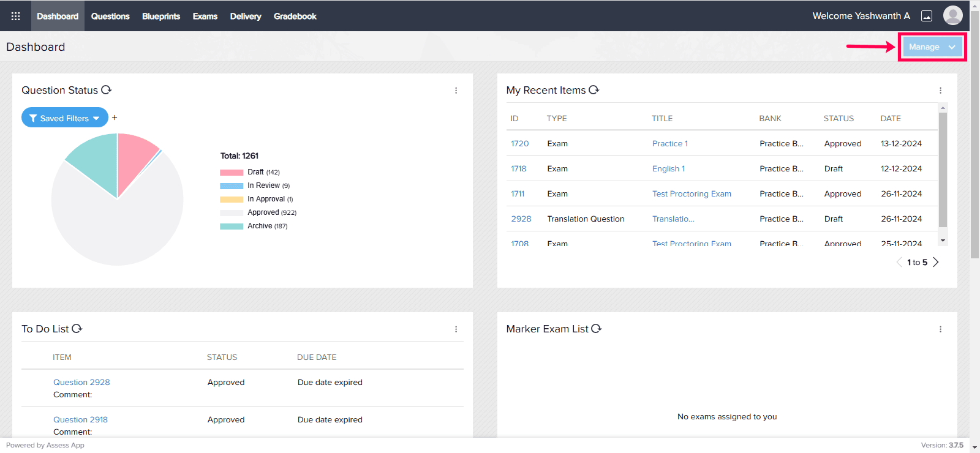Open the apps grid launcher icon

(x=15, y=16)
